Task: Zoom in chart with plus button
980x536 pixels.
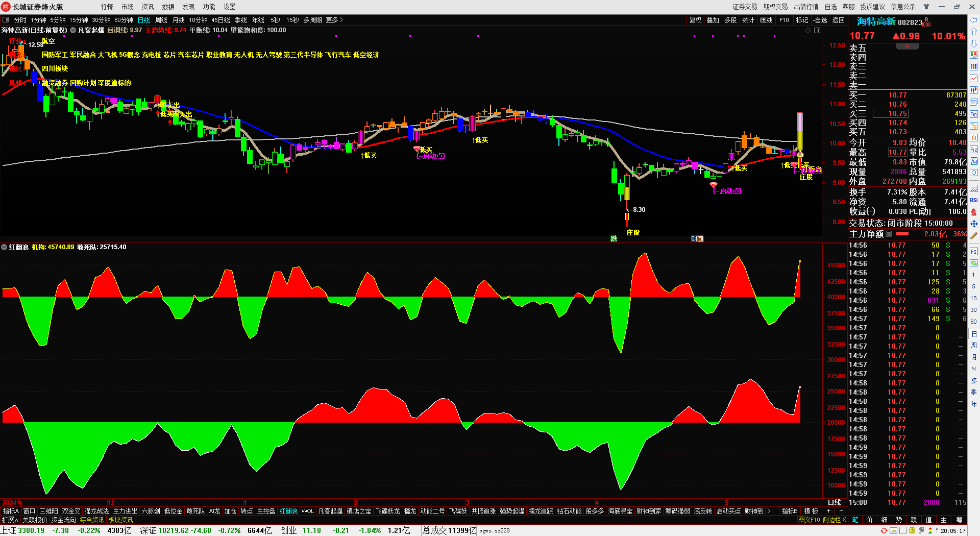Action: [x=828, y=511]
